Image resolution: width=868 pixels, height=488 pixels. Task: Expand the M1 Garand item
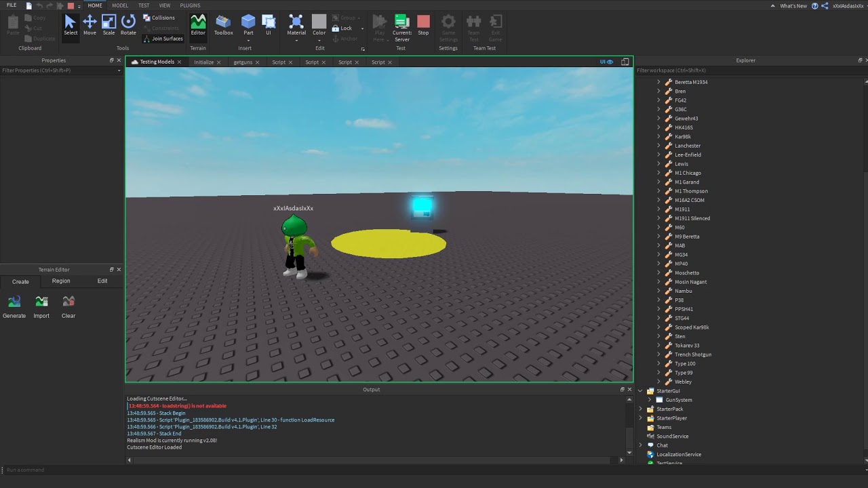click(658, 182)
